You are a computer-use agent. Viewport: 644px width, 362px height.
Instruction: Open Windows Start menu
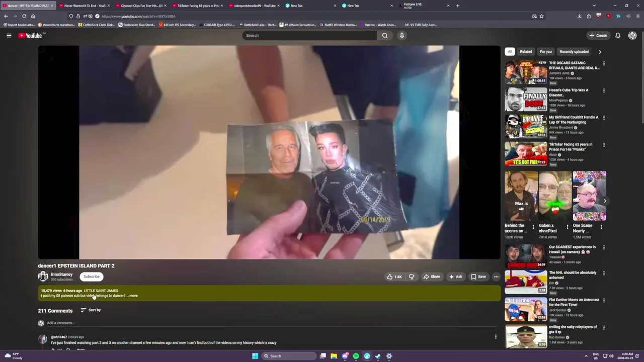[255, 356]
